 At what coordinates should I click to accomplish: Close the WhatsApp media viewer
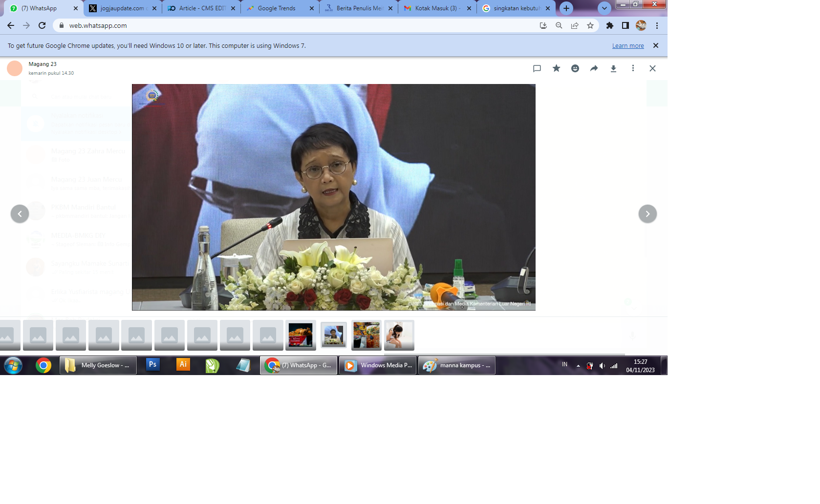652,68
